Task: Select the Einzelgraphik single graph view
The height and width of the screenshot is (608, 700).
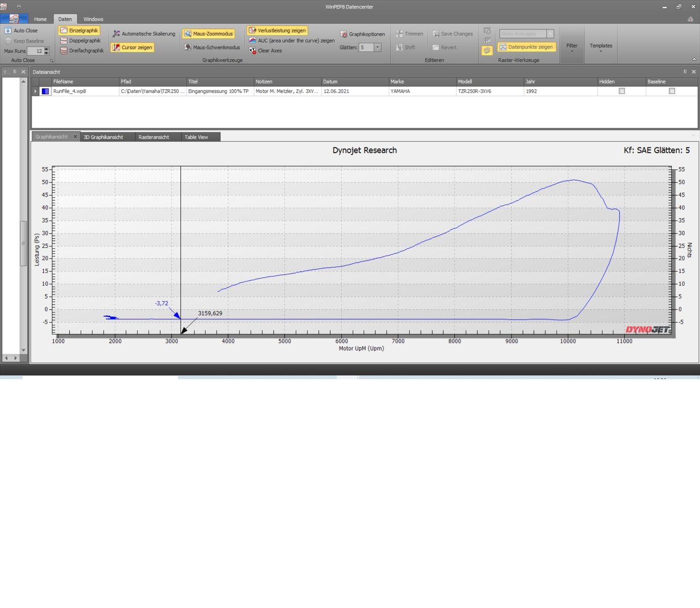Action: (79, 30)
